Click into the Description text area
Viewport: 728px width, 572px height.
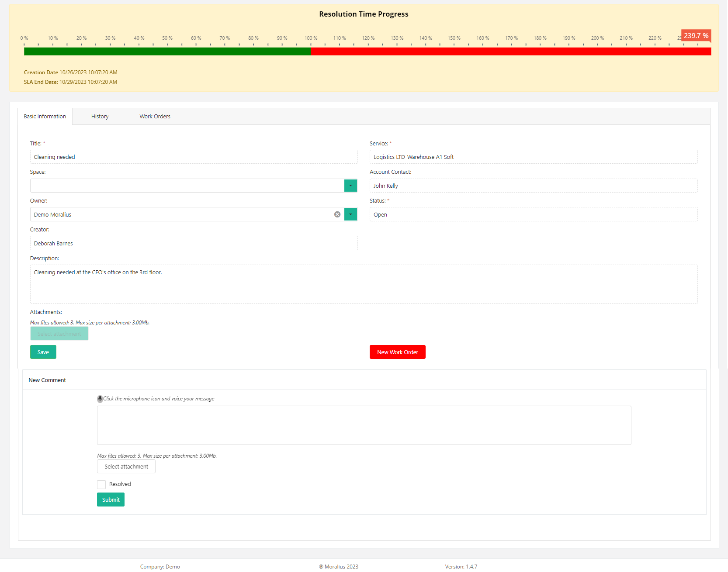(364, 284)
